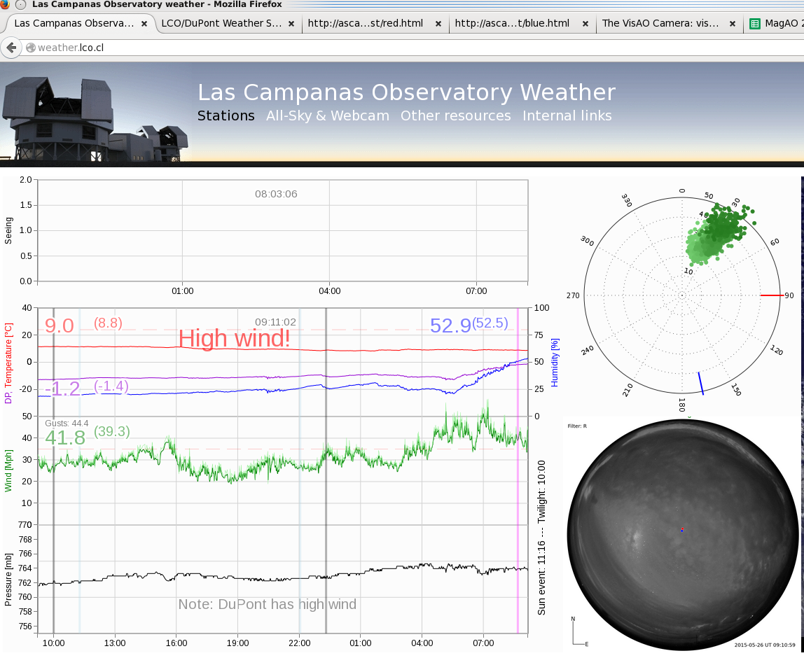Click the Pressure [mb] axis label
This screenshot has height=672, width=804.
(x=8, y=580)
